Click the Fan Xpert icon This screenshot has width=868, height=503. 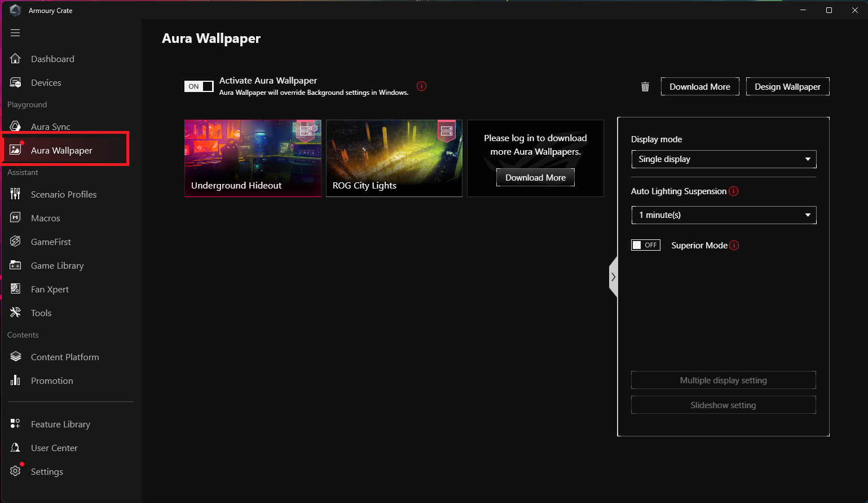(x=15, y=289)
